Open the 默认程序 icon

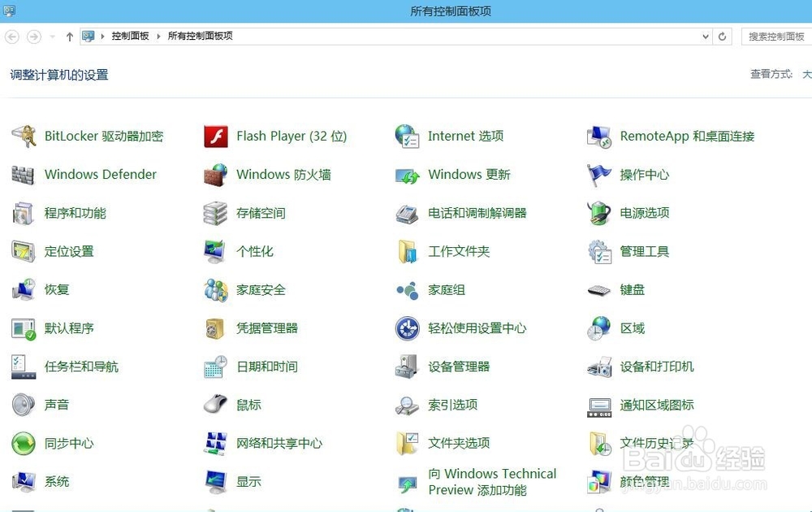24,329
